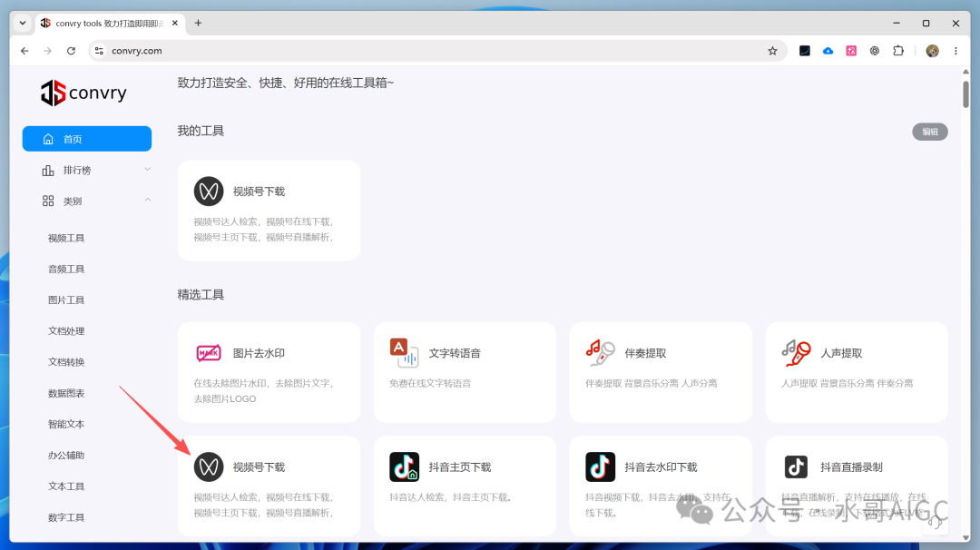This screenshot has width=980, height=550.
Task: Open a new browser tab
Action: 198,23
